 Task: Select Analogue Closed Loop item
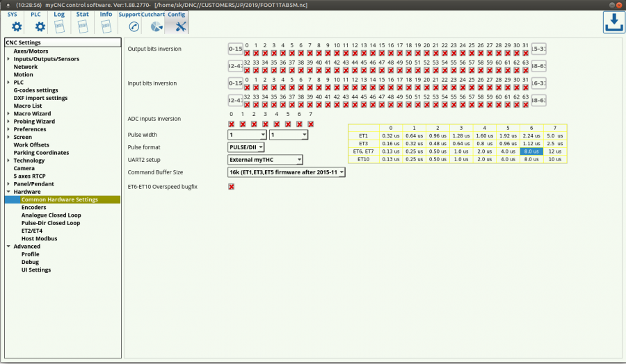coord(51,215)
